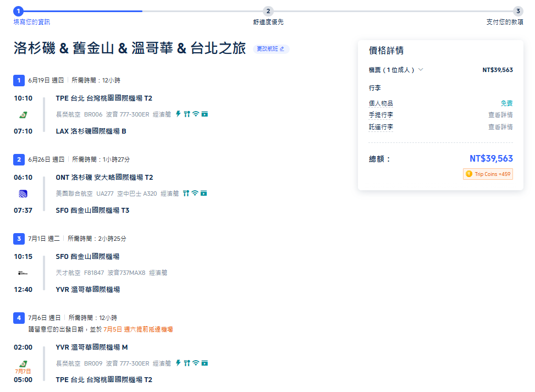Click the 免費 label for personal item
Viewport: 535px width, 392px height.
[506, 103]
